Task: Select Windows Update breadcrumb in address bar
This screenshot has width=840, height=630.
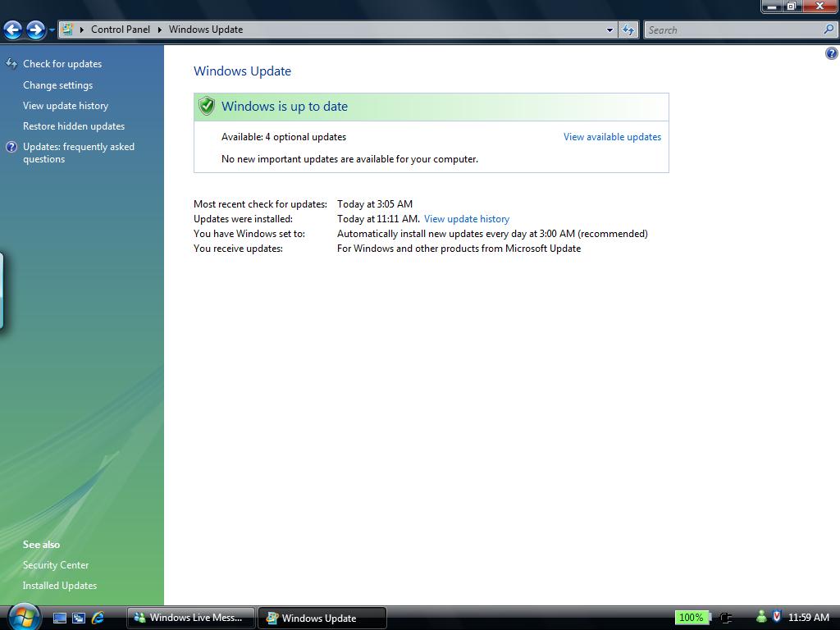Action: click(x=206, y=30)
